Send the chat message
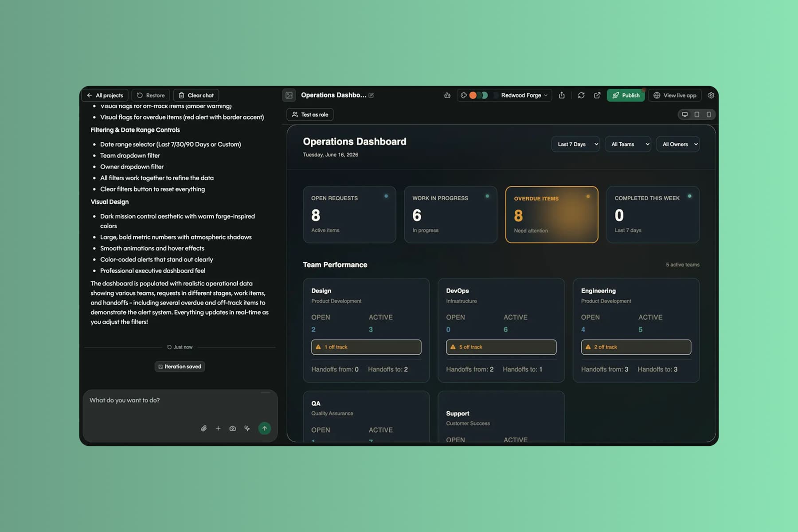The width and height of the screenshot is (798, 532). pos(265,428)
